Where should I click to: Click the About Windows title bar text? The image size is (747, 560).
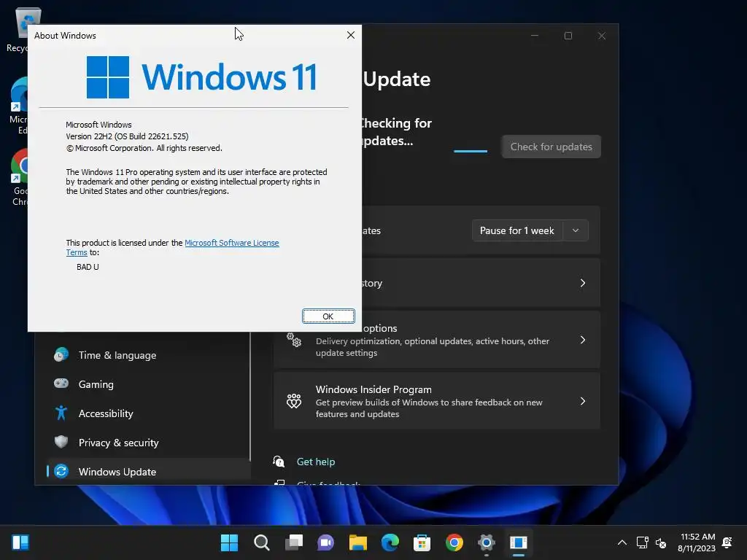click(65, 36)
